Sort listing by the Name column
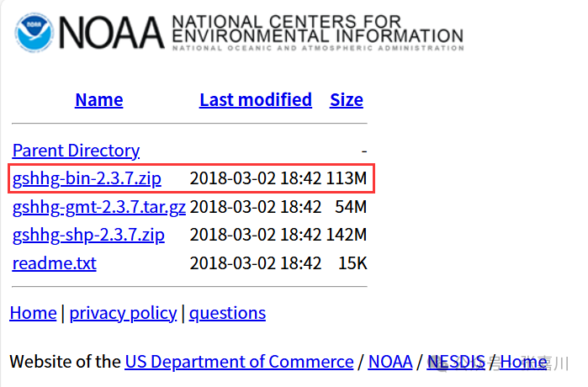The height and width of the screenshot is (387, 588). pos(98,100)
